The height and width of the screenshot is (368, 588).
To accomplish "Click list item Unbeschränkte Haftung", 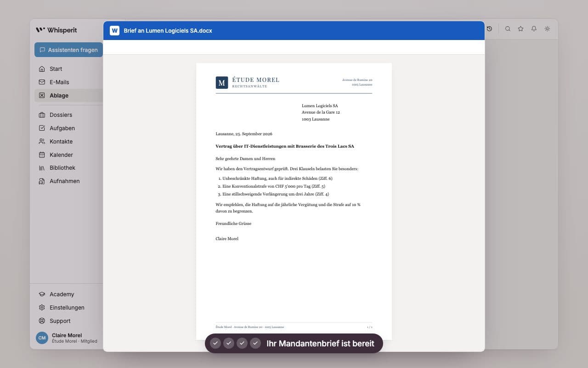I will pos(277,178).
